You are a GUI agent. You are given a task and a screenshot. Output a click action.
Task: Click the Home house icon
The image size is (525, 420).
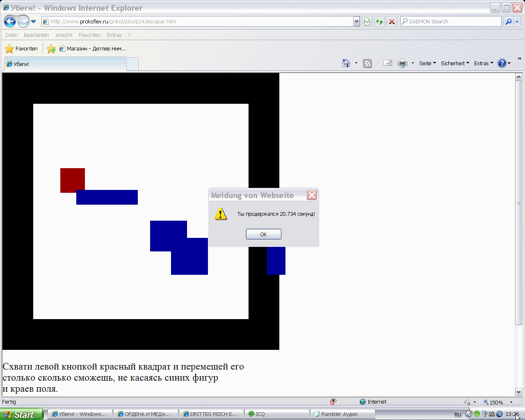(346, 63)
